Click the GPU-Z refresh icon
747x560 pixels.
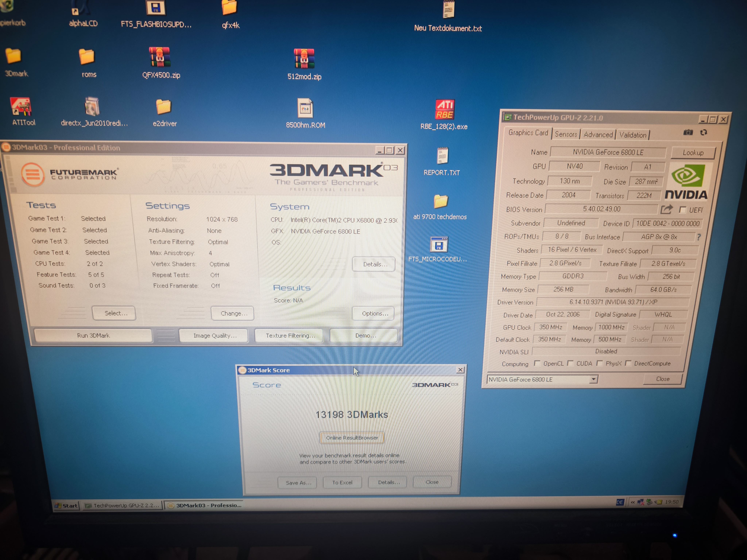(x=703, y=132)
